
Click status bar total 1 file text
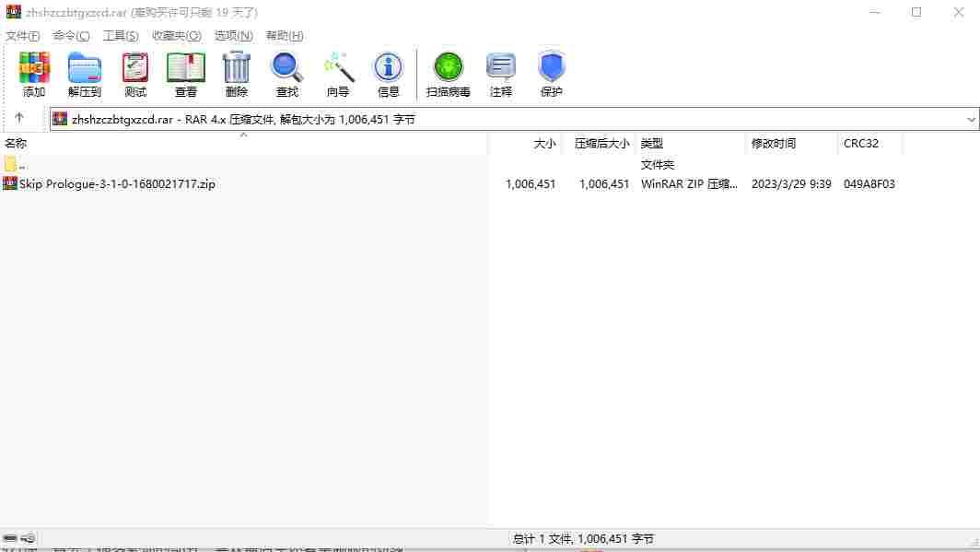point(583,538)
